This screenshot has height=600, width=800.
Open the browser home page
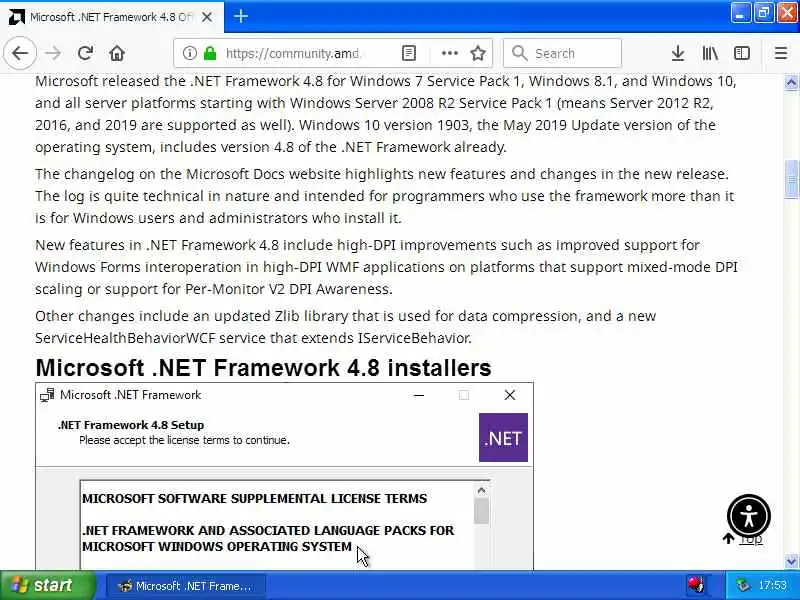117,53
